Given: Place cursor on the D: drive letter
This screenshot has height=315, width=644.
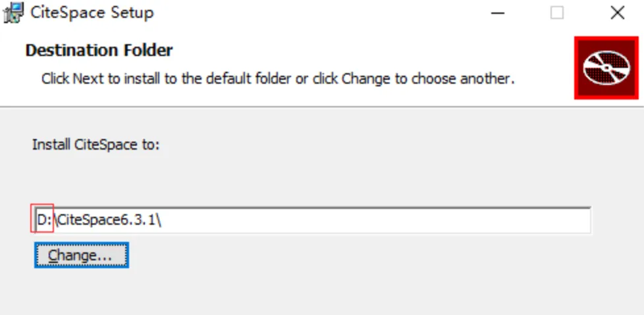Looking at the screenshot, I should (44, 220).
